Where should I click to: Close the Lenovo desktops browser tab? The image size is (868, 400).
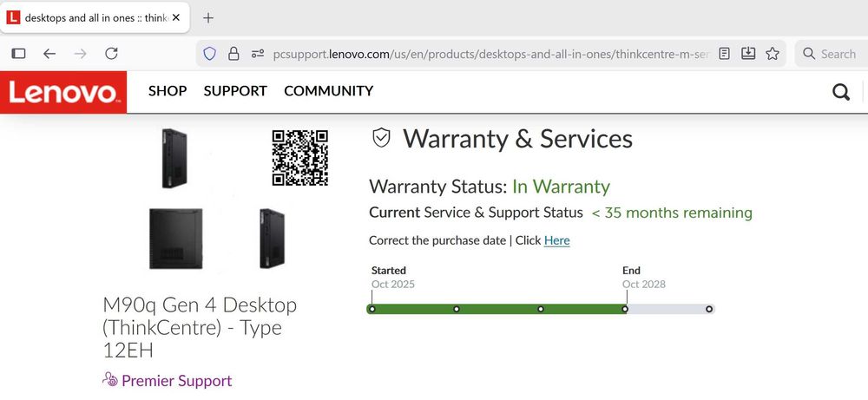click(x=176, y=17)
